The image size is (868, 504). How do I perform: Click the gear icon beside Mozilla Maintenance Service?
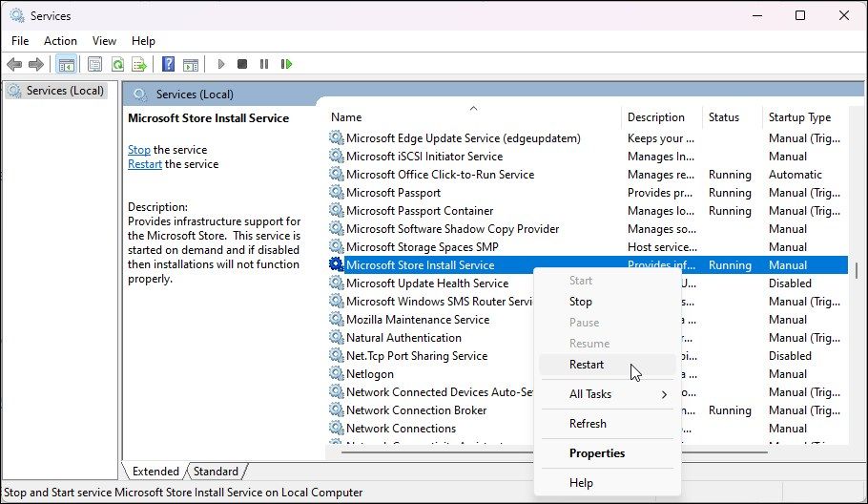click(x=336, y=319)
